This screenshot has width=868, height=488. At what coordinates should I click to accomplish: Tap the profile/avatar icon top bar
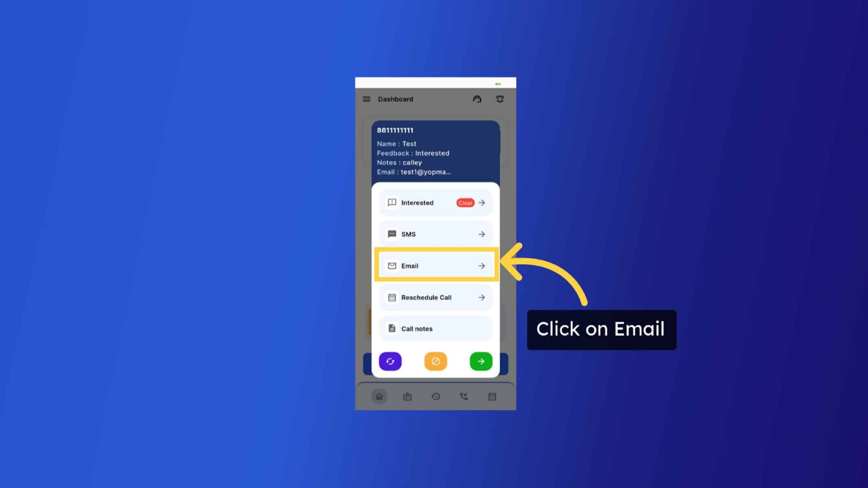click(477, 99)
